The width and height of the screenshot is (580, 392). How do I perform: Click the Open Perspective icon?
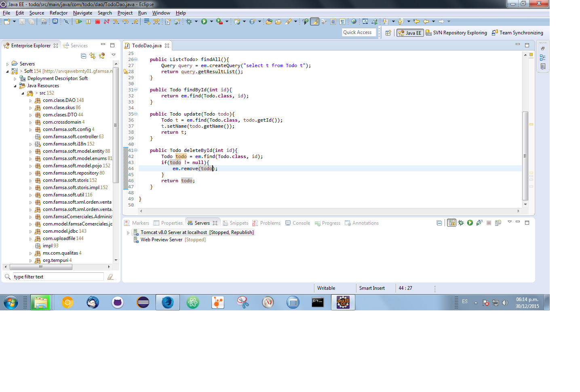[388, 33]
